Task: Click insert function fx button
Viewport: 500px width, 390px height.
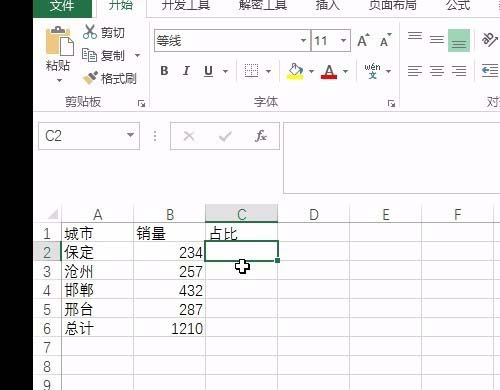Action: click(x=261, y=136)
